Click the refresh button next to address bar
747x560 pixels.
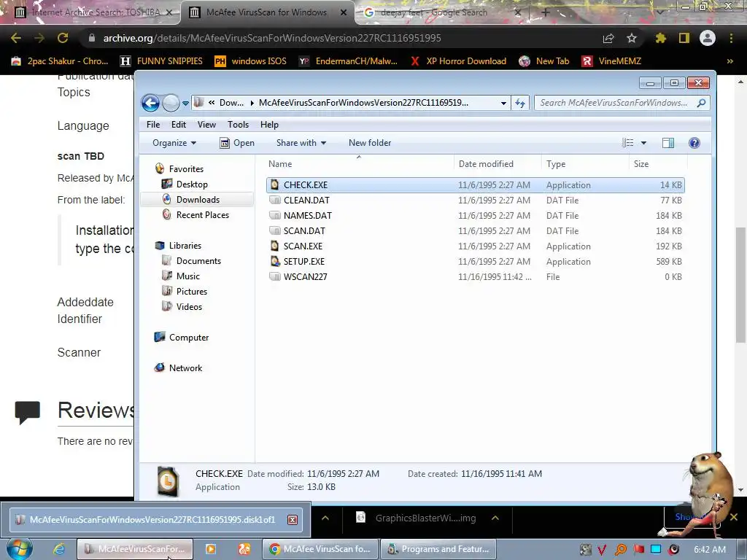[519, 103]
